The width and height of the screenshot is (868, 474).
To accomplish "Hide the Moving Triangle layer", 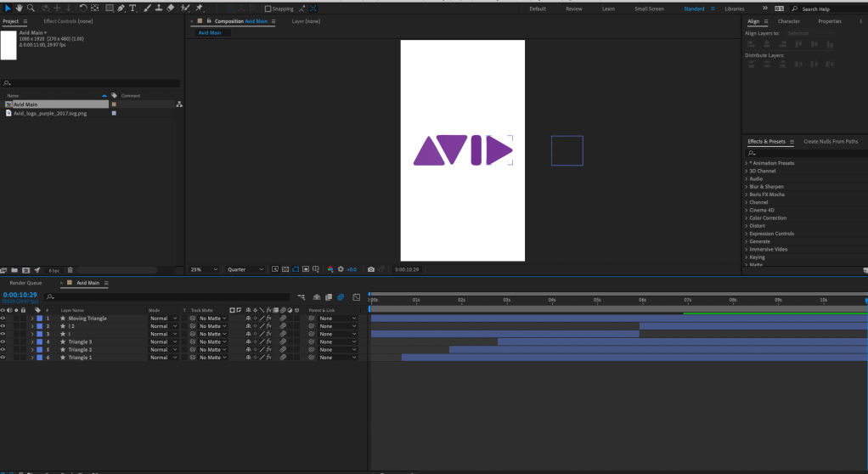I will click(x=3, y=319).
